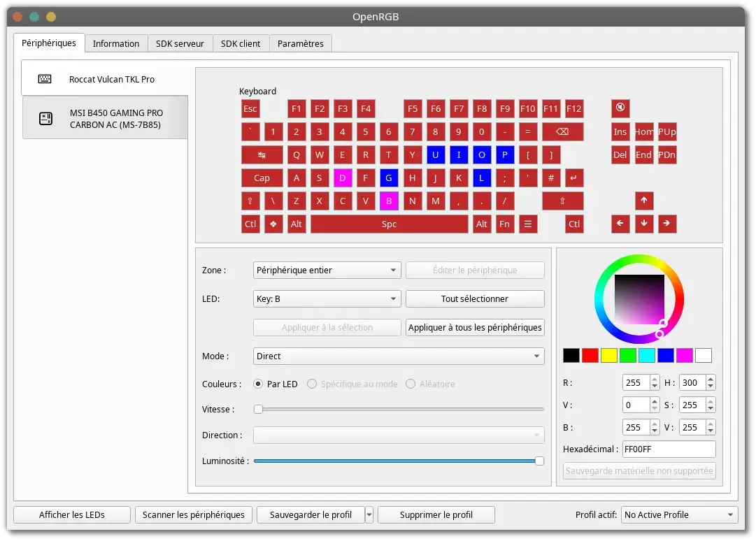Expand the Sauvegarder le profil arrow menu
The height and width of the screenshot is (541, 756).
[369, 514]
